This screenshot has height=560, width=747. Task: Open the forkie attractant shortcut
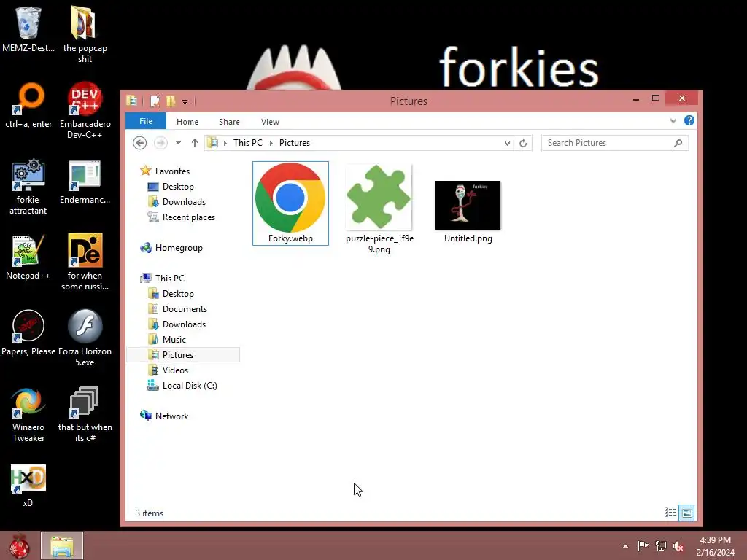click(28, 186)
